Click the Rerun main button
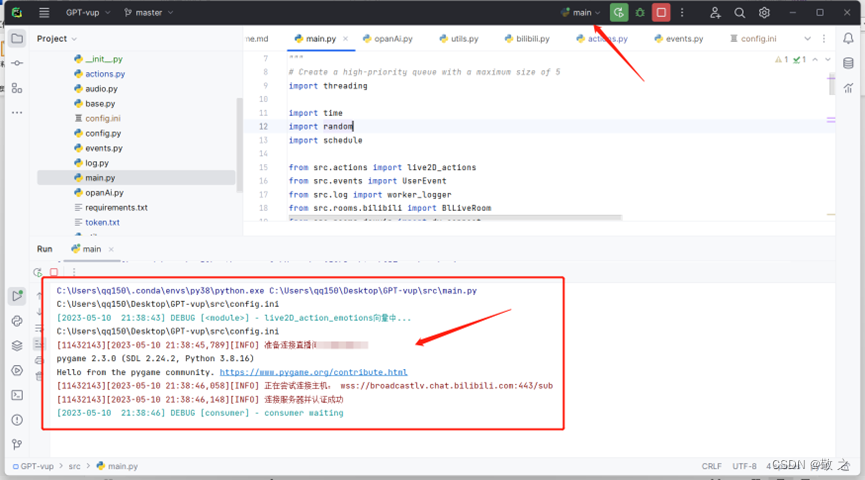Image resolution: width=865 pixels, height=480 pixels. pos(618,12)
